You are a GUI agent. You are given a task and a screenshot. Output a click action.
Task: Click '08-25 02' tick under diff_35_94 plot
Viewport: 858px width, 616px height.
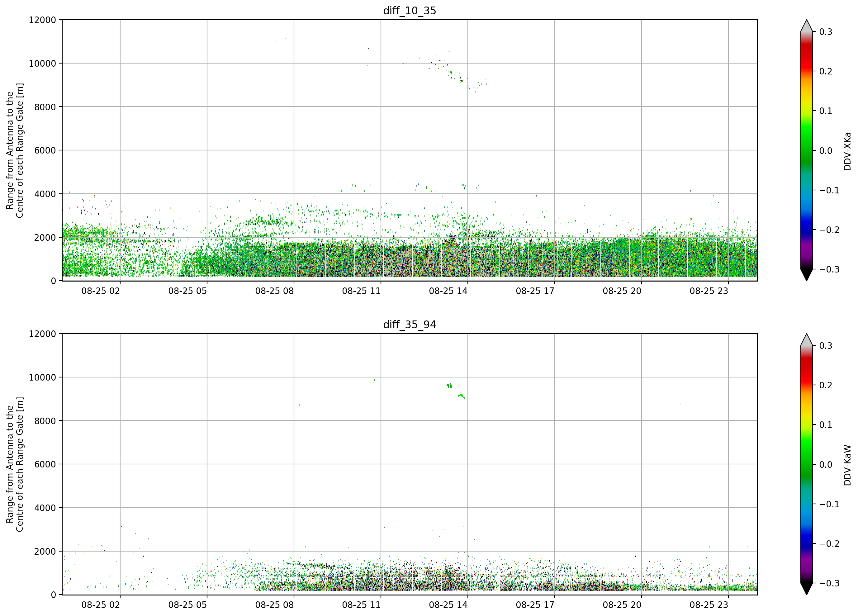coord(101,605)
